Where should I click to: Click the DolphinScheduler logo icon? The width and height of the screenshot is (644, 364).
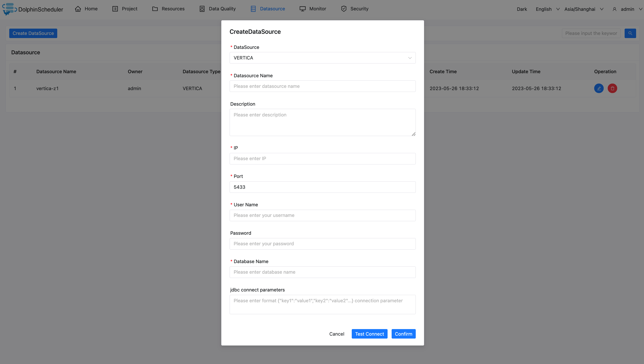click(9, 9)
